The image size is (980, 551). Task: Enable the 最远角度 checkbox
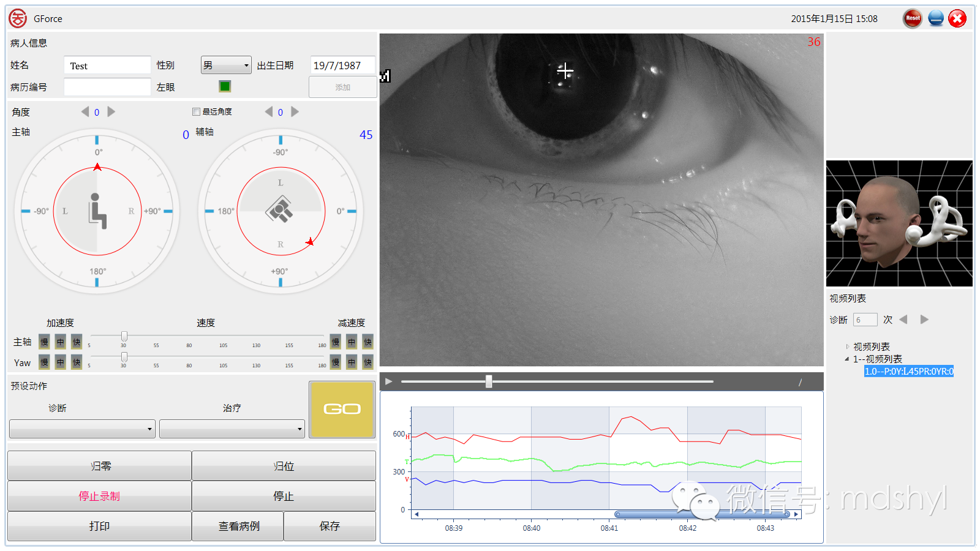(x=195, y=111)
